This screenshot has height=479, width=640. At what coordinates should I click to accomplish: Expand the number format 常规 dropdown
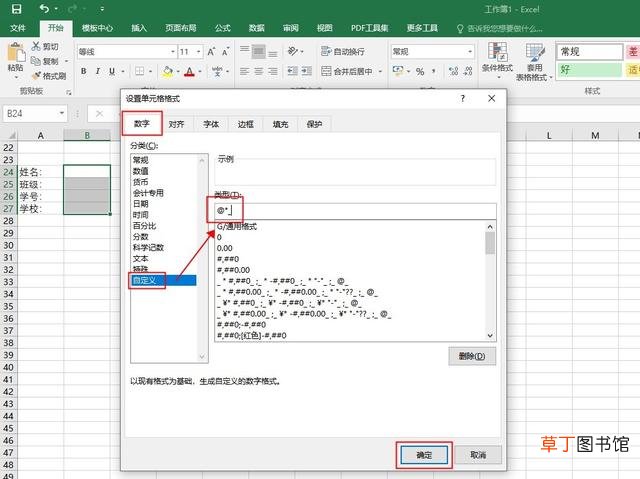(470, 51)
